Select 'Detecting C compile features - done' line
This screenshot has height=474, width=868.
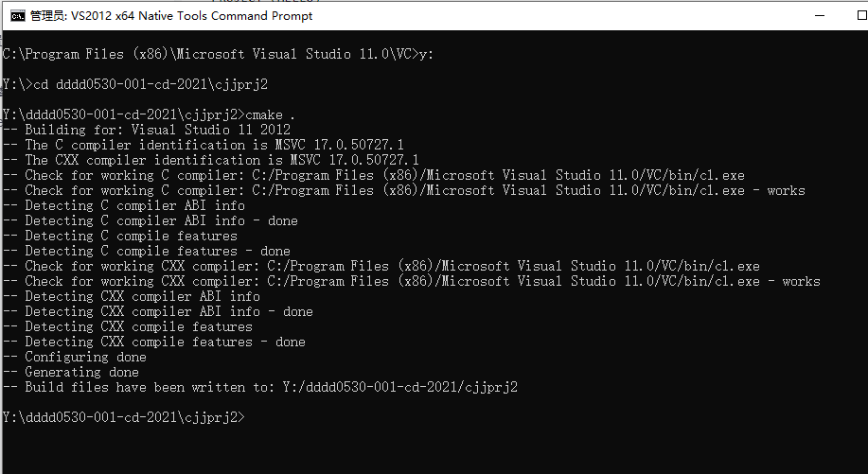pos(146,251)
